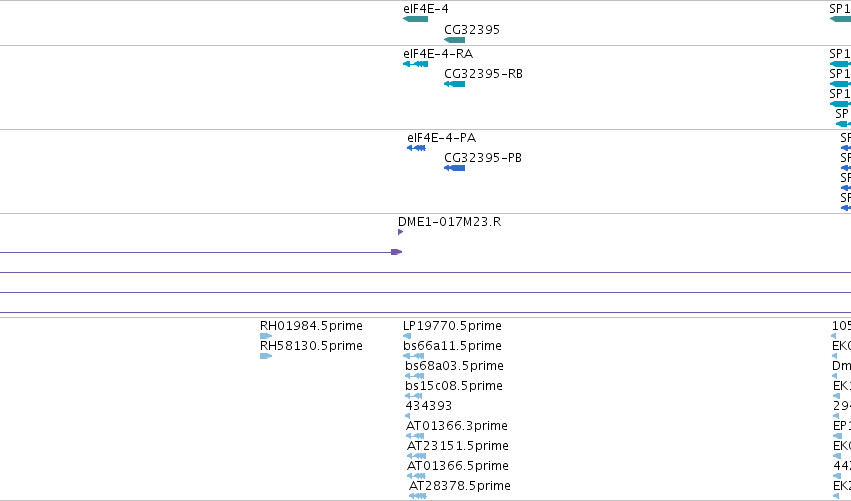Select the bs68a03.5prime label
This screenshot has height=501, width=851.
click(x=454, y=366)
